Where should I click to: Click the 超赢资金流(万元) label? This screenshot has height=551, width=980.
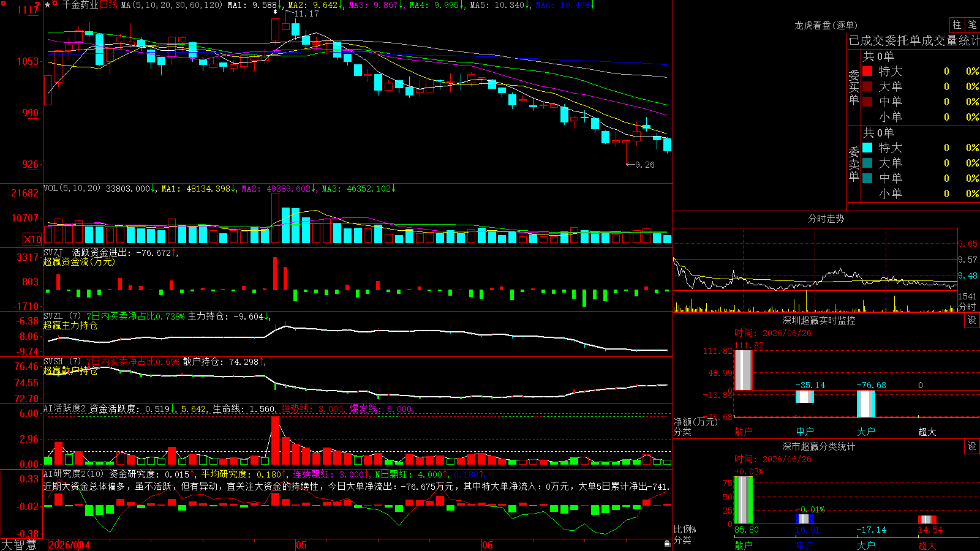tap(79, 261)
